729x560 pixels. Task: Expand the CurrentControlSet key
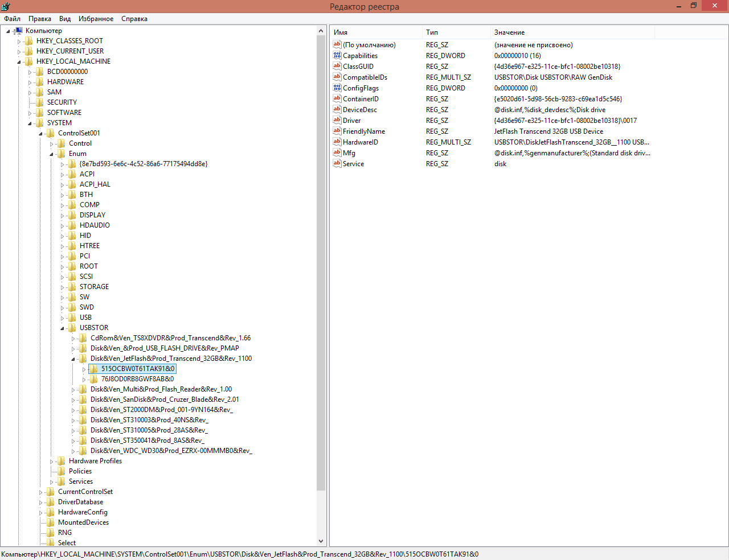[40, 492]
